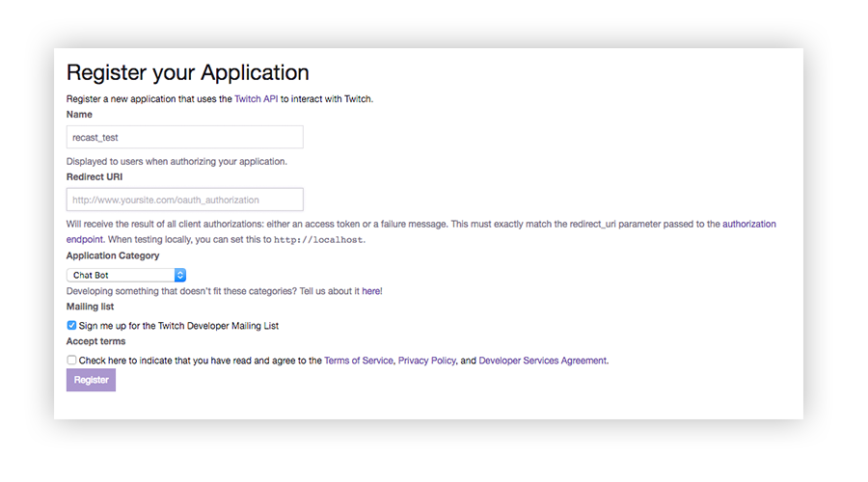The width and height of the screenshot is (868, 482).
Task: Click 'Displayed to users when authorizing' help text
Action: tap(176, 162)
